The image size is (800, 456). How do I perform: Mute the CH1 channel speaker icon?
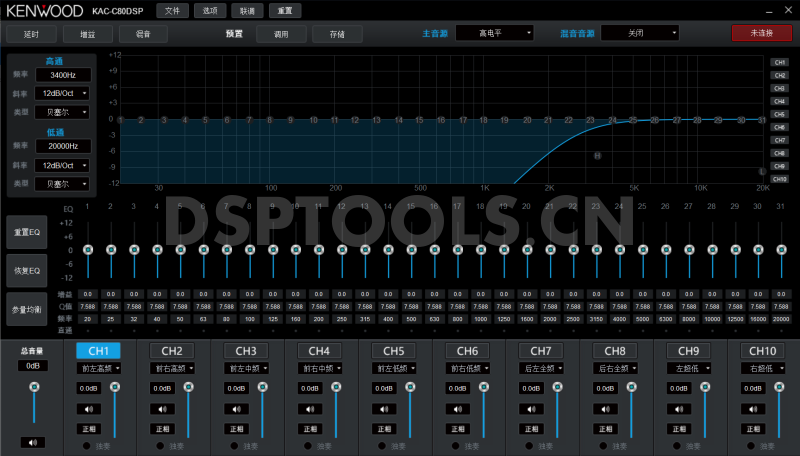88,408
